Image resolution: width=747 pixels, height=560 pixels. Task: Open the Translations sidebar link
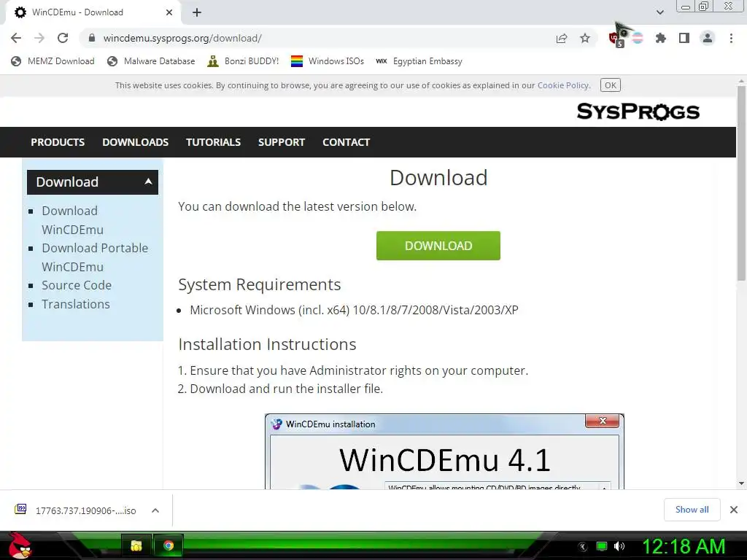pyautogui.click(x=76, y=304)
